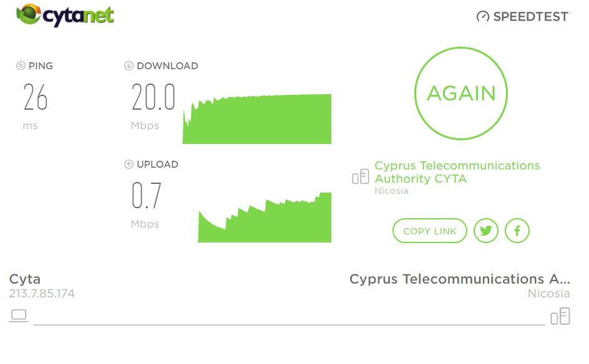589x364 pixels.
Task: Click the COPY LINK button
Action: (x=430, y=231)
